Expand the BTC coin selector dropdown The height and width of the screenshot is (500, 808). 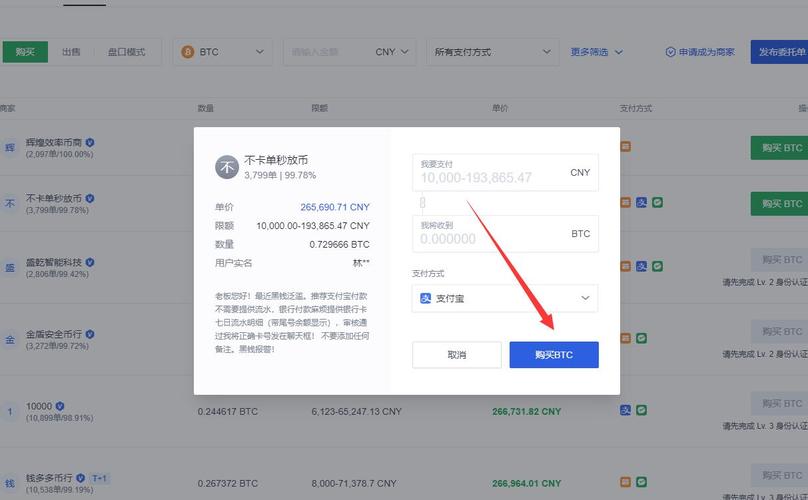point(223,52)
